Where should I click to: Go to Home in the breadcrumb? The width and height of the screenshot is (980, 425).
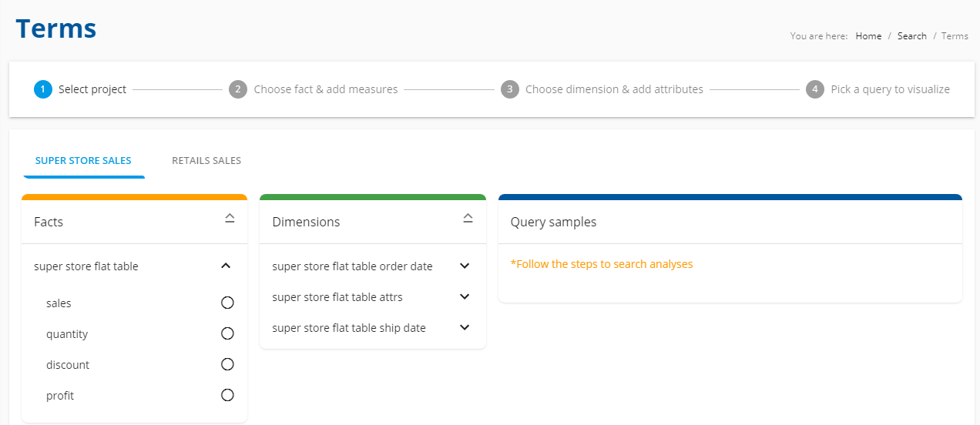coord(868,36)
